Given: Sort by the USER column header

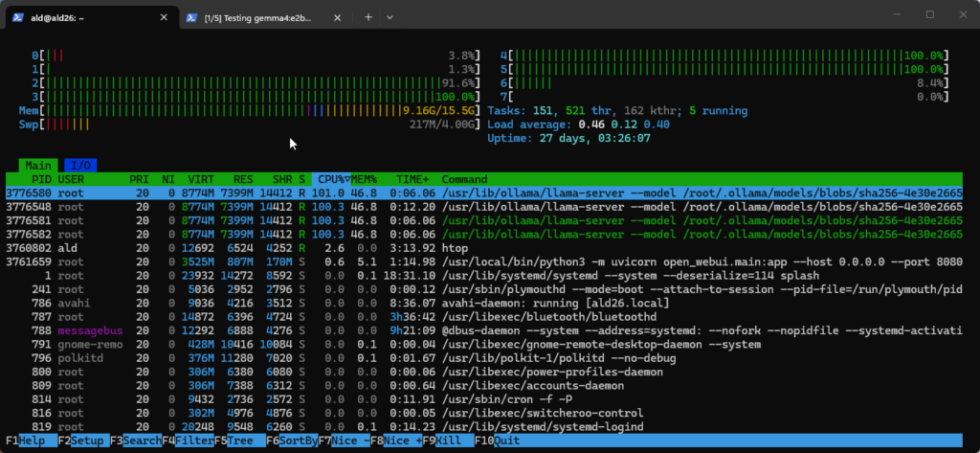Looking at the screenshot, I should coord(71,180).
